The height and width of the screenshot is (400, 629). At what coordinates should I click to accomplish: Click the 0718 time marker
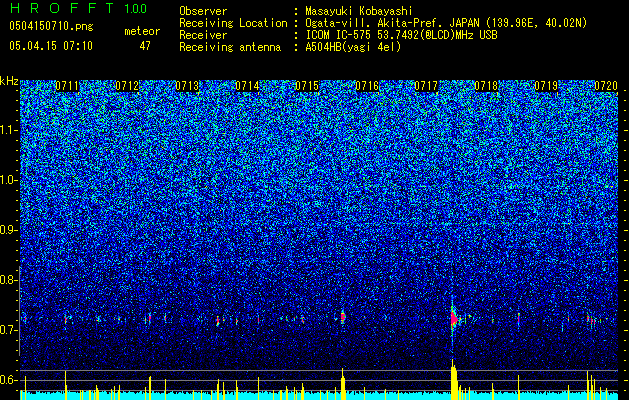486,86
